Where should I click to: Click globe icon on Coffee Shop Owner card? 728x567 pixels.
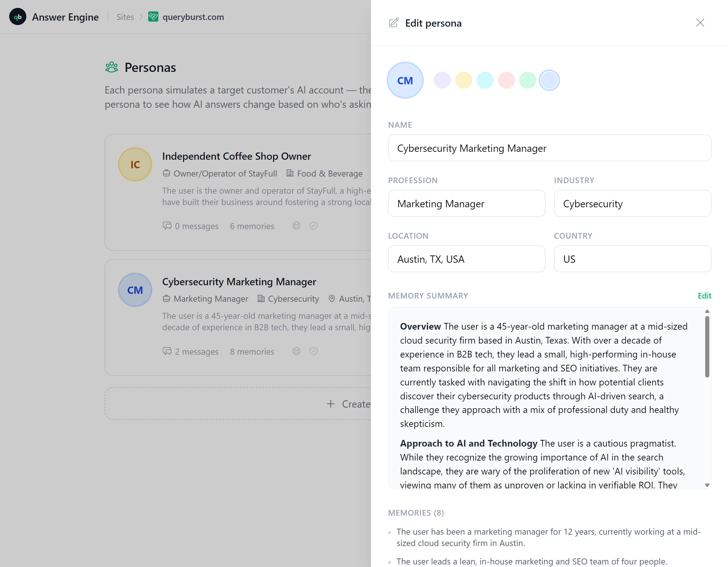click(296, 226)
